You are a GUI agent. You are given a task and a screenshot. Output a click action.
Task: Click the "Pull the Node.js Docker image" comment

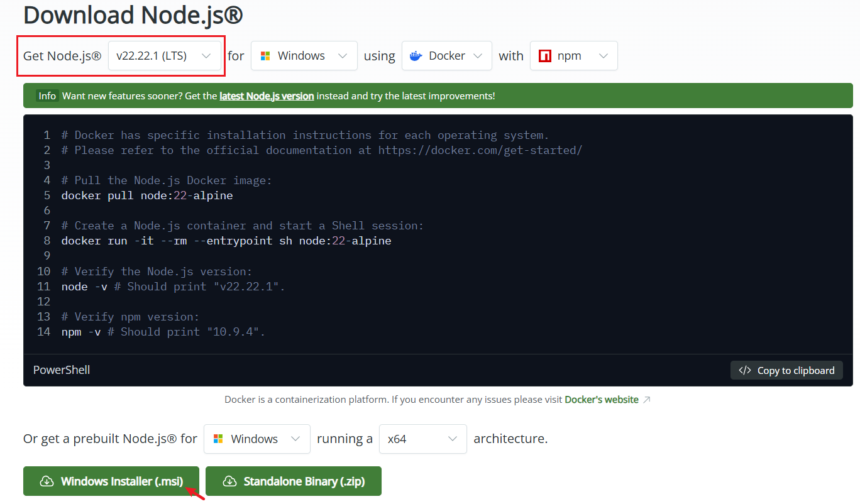(167, 180)
